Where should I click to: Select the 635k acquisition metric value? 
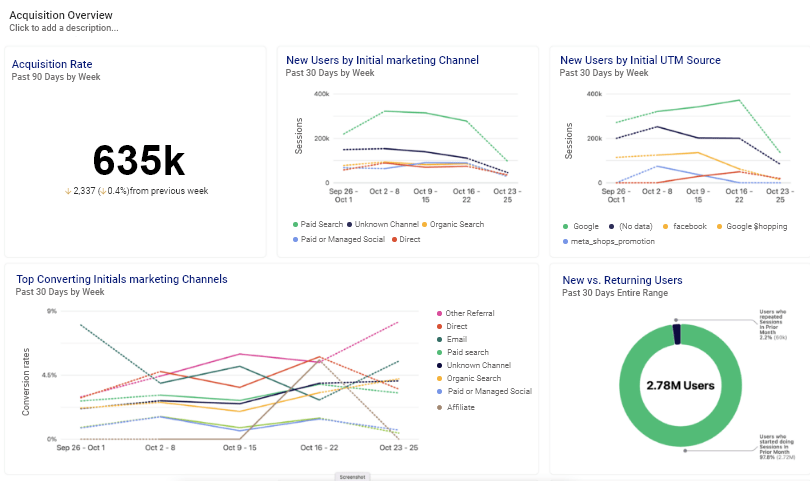pos(138,160)
